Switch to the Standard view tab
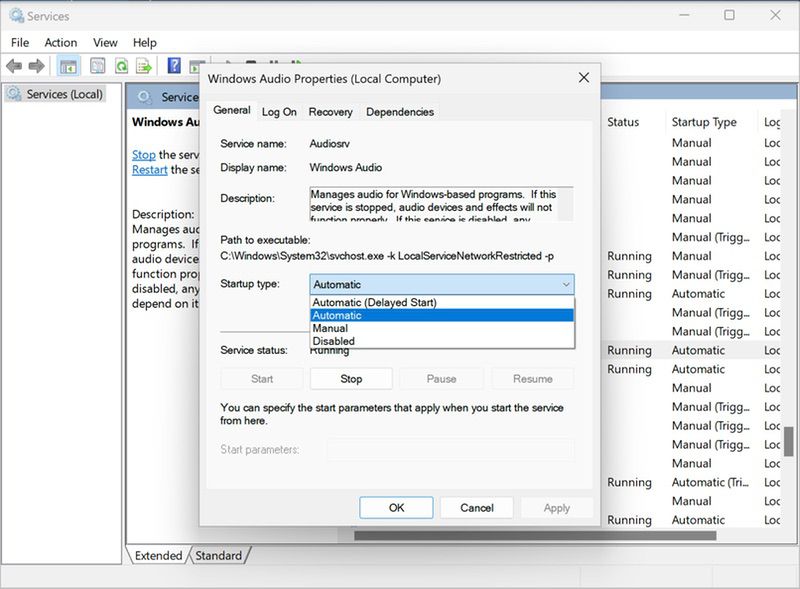Screen dimensions: 800x589 [218, 555]
